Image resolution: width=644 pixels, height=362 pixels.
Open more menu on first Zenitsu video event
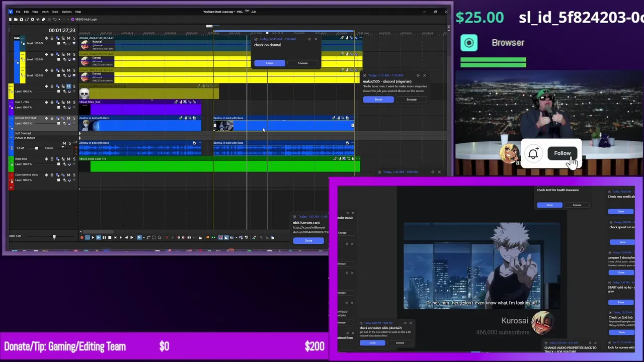coord(199,118)
